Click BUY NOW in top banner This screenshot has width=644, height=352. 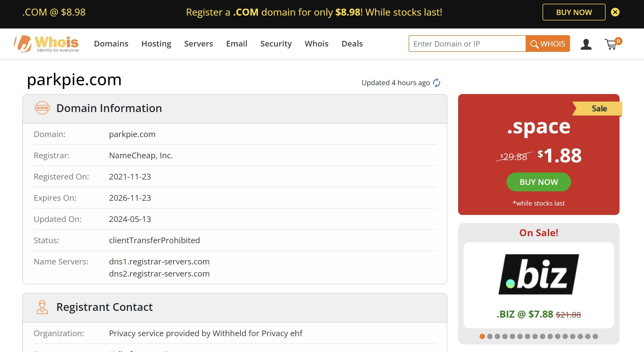pyautogui.click(x=574, y=12)
